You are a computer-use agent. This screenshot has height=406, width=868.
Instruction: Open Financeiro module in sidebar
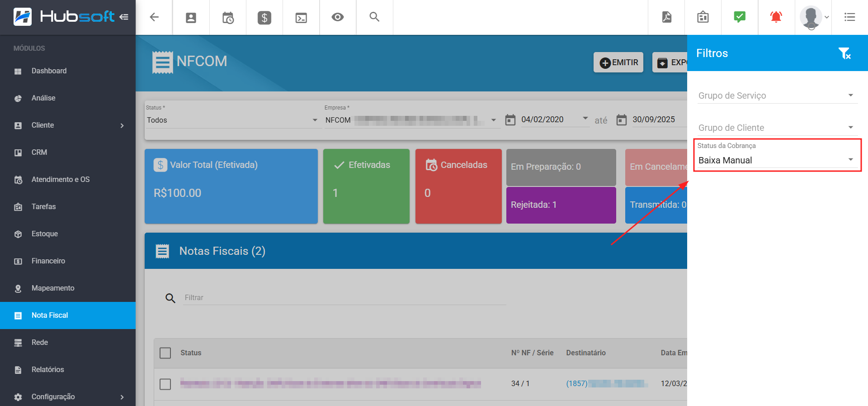click(48, 261)
